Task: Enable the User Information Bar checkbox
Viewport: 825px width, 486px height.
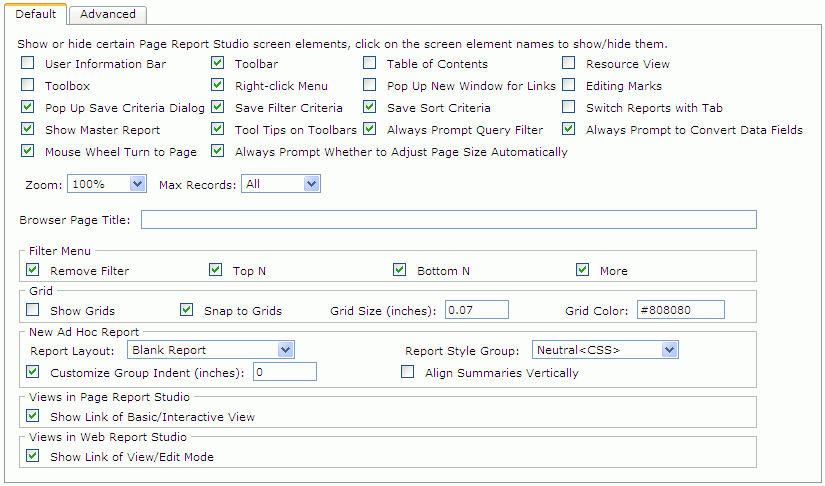Action: (27, 63)
